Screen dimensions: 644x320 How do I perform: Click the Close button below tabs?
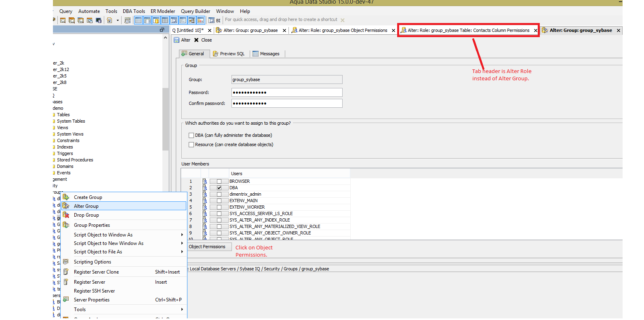tap(203, 40)
